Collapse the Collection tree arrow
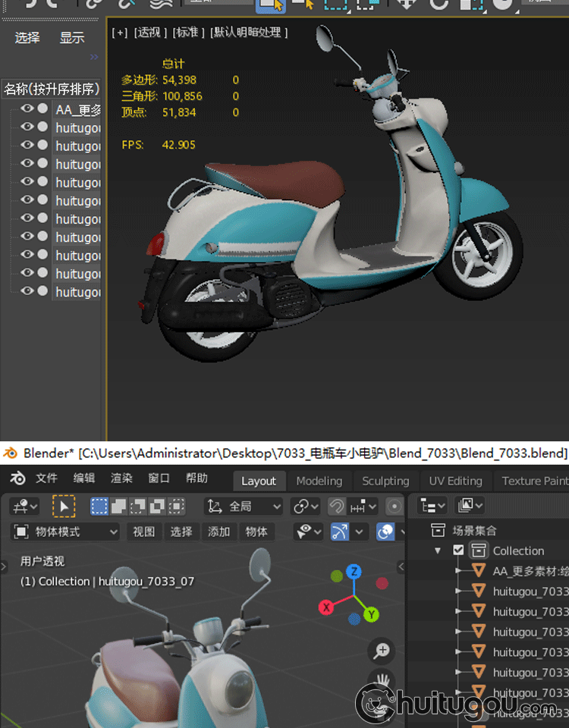This screenshot has height=728, width=569. (439, 551)
